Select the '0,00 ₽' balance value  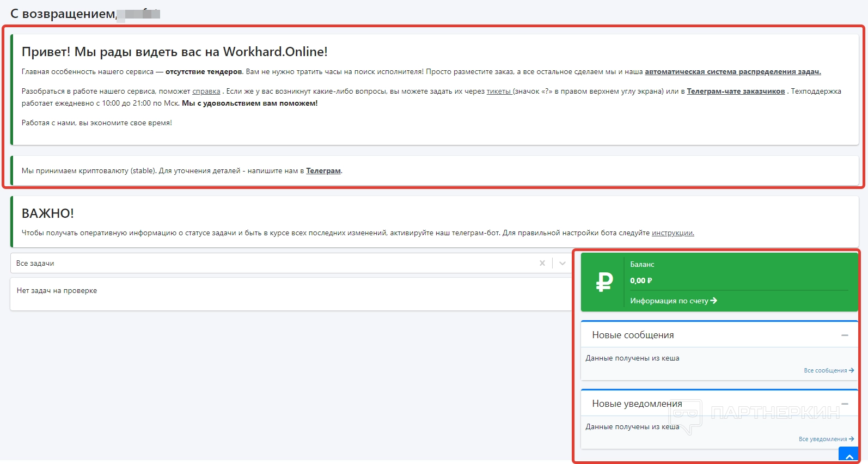641,280
